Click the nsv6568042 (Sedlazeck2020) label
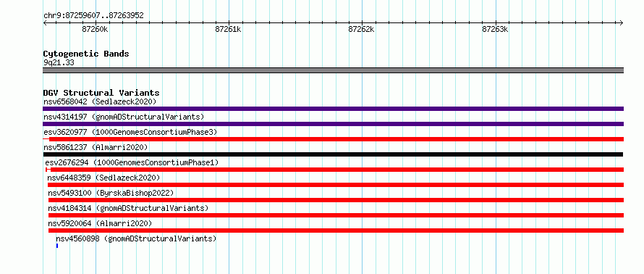The width and height of the screenshot is (644, 274). click(x=100, y=101)
